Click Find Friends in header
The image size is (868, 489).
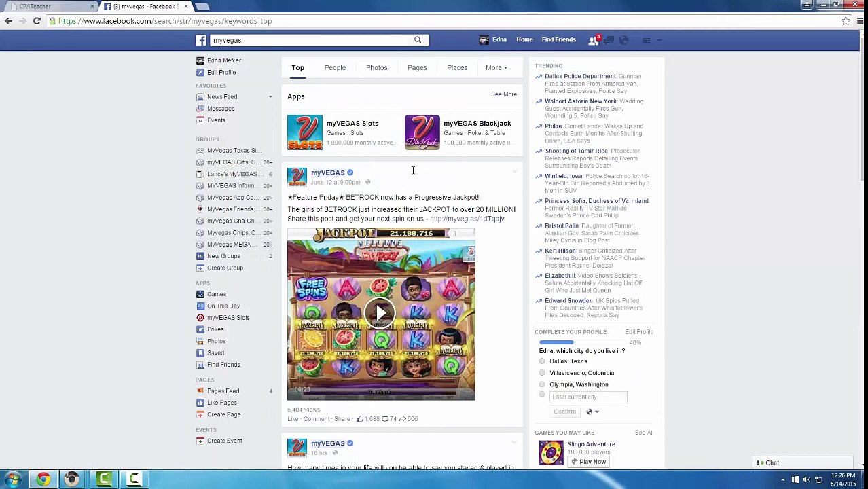pyautogui.click(x=558, y=40)
